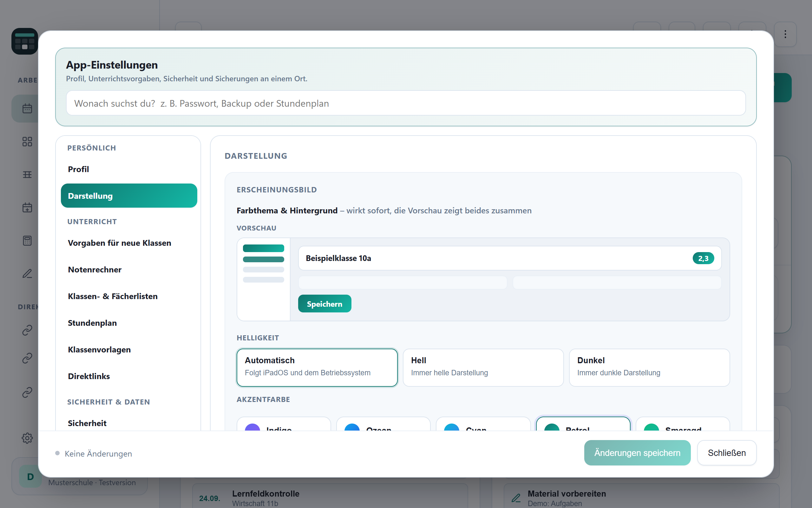
Task: Open the first direct link chain icon
Action: (x=27, y=330)
